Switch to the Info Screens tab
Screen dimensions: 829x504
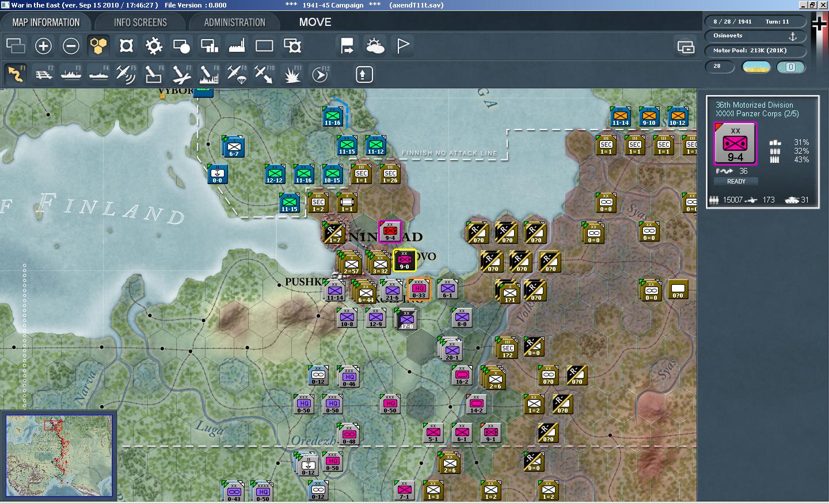tap(140, 22)
